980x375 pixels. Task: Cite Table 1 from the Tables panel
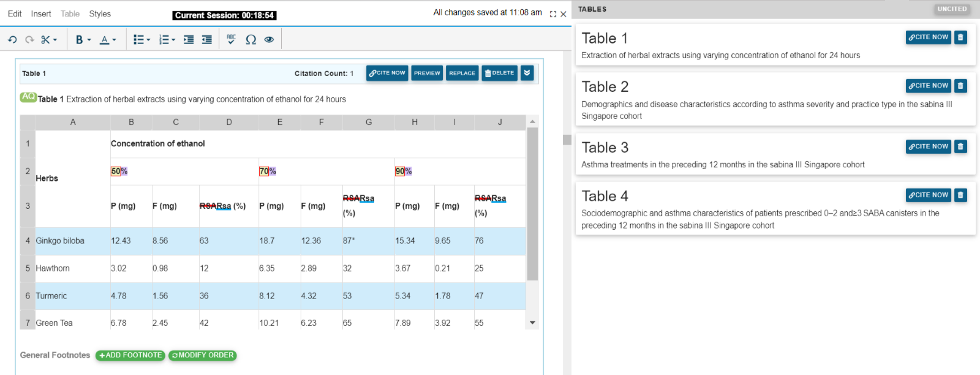click(x=929, y=37)
